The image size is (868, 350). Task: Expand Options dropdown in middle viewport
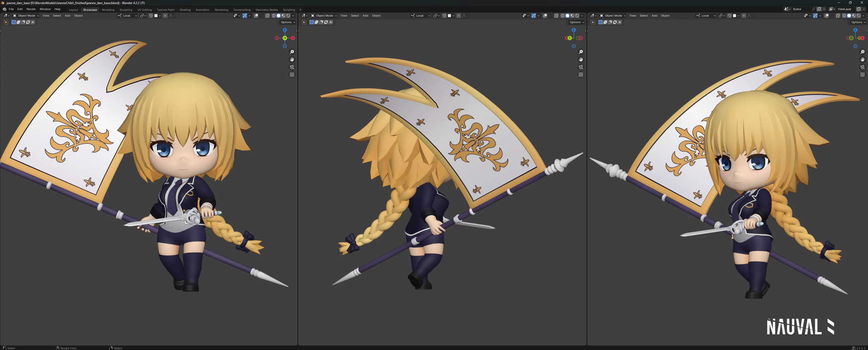pyautogui.click(x=577, y=22)
